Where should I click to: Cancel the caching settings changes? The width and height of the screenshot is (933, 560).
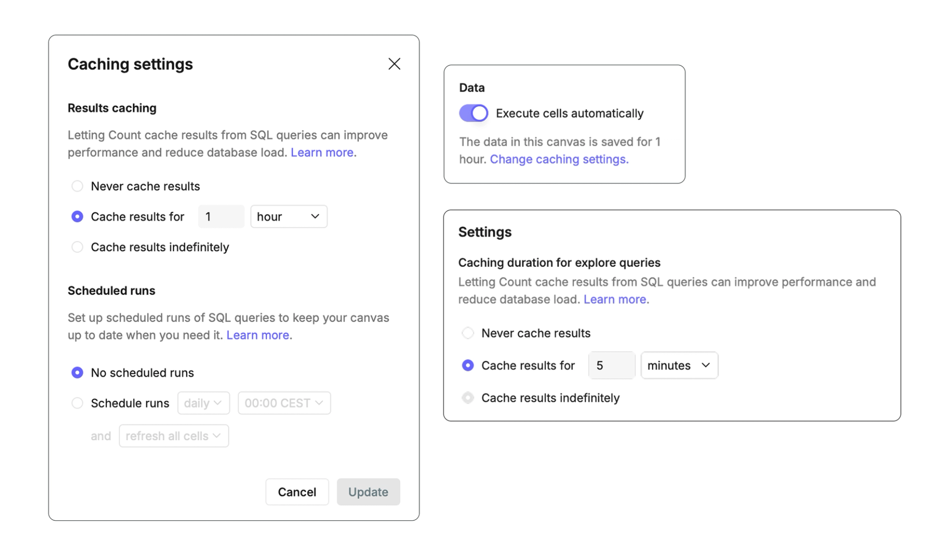pos(297,491)
